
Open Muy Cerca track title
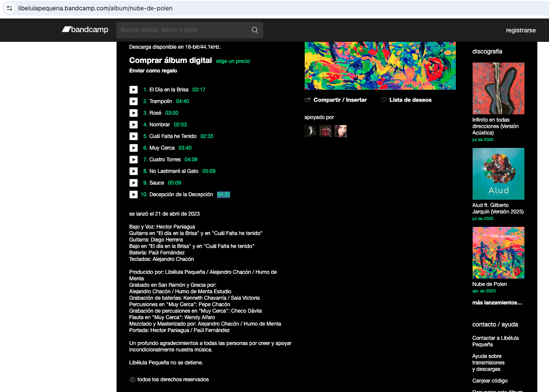point(162,148)
